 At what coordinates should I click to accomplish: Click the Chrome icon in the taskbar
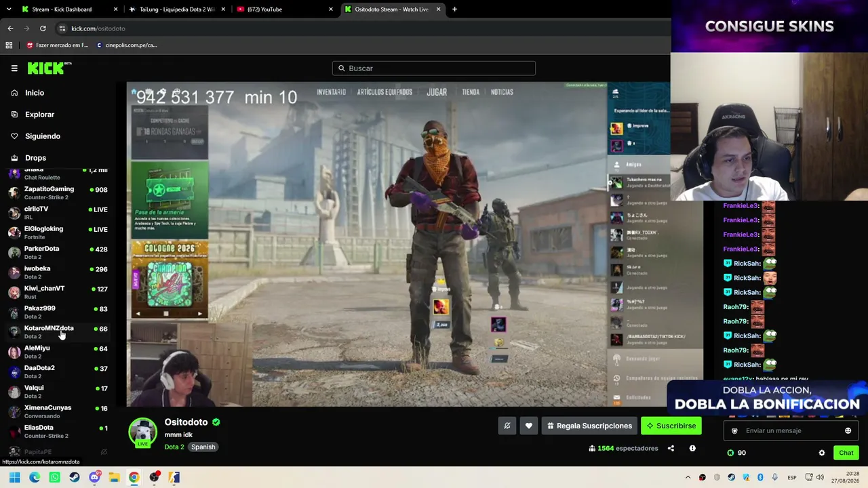pos(134,477)
